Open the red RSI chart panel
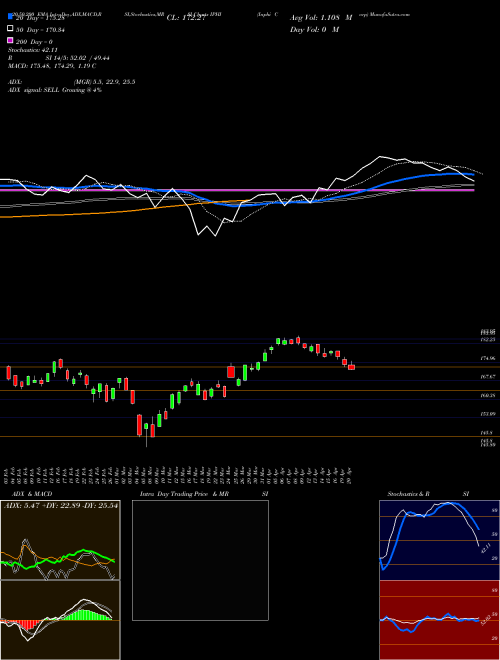 click(x=439, y=620)
